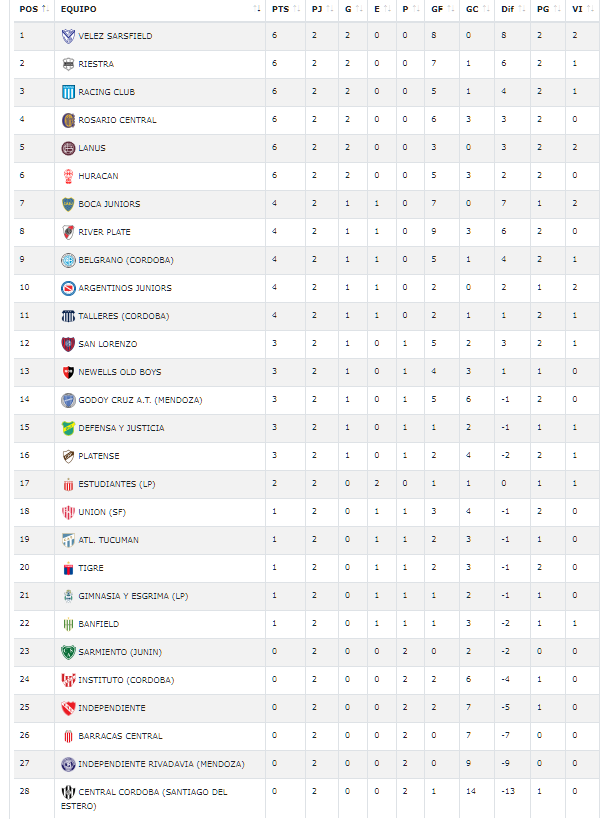Image resolution: width=607 pixels, height=819 pixels.
Task: Select the Estudiantes (LP) table row
Action: point(307,484)
